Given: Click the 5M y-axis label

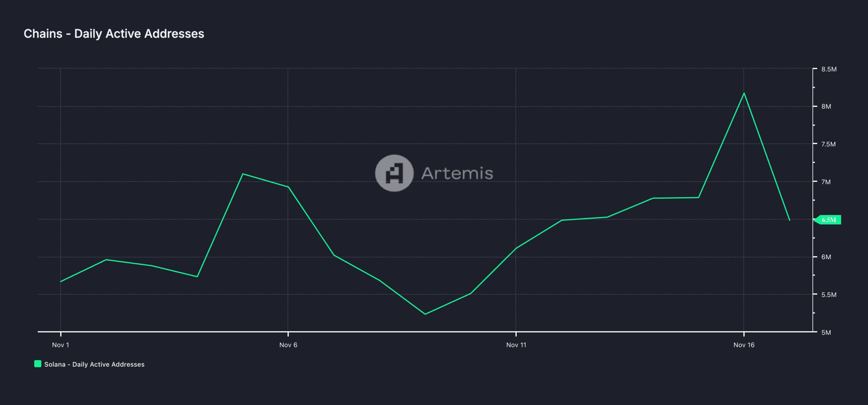Looking at the screenshot, I should click(826, 332).
